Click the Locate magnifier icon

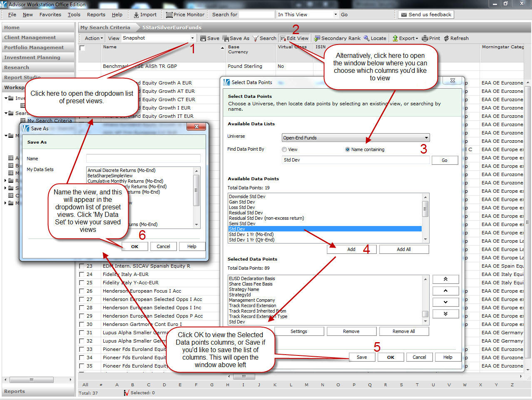tap(367, 38)
